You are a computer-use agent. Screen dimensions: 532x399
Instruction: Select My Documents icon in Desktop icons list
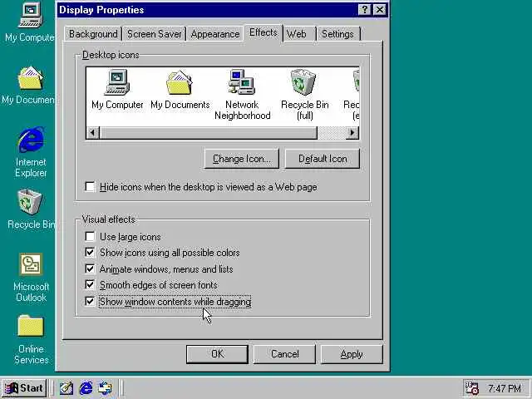(x=180, y=89)
